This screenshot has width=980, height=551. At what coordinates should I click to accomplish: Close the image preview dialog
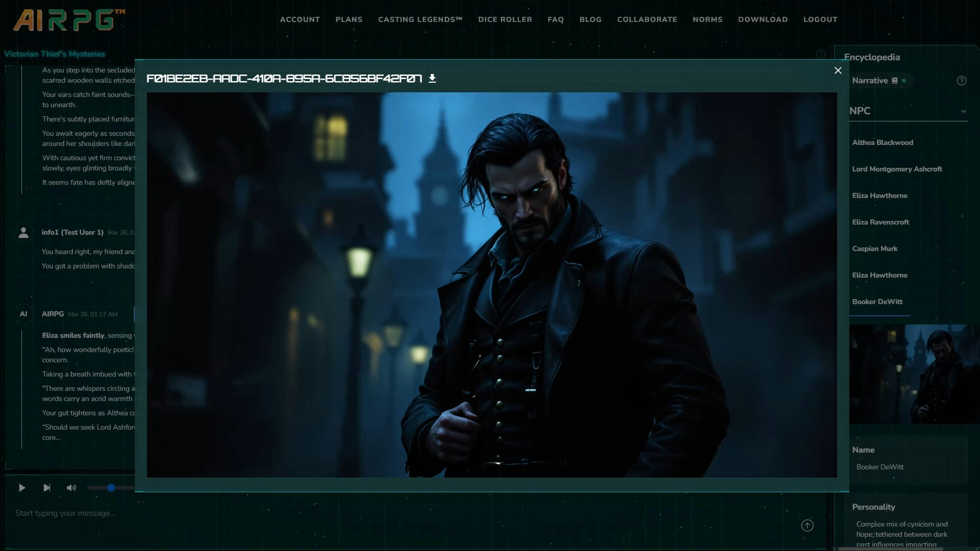(x=838, y=70)
